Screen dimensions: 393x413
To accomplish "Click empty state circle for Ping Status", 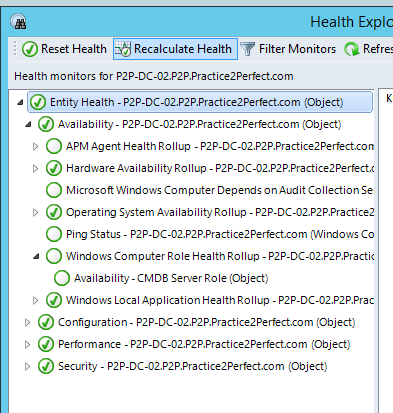I will (x=54, y=234).
